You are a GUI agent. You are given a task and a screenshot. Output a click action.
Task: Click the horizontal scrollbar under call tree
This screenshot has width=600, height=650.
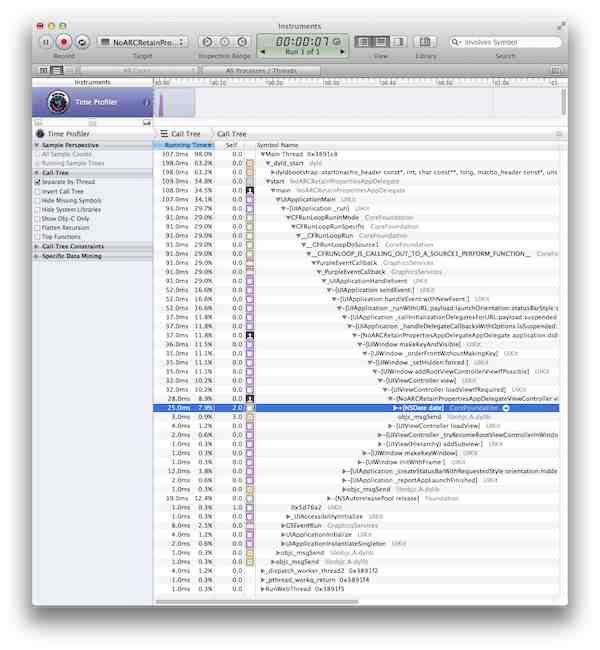point(257,601)
